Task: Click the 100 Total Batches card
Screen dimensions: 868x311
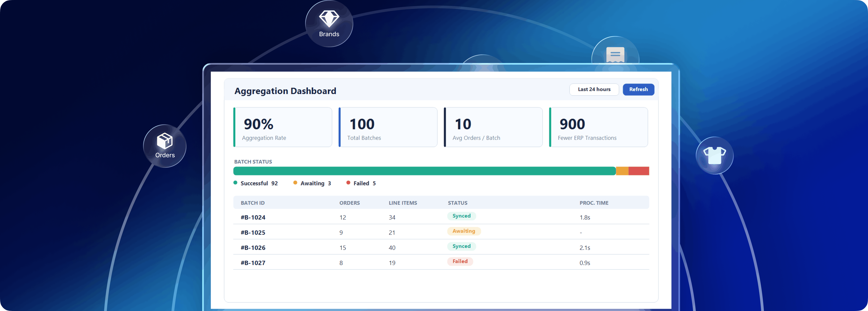Action: pos(388,127)
